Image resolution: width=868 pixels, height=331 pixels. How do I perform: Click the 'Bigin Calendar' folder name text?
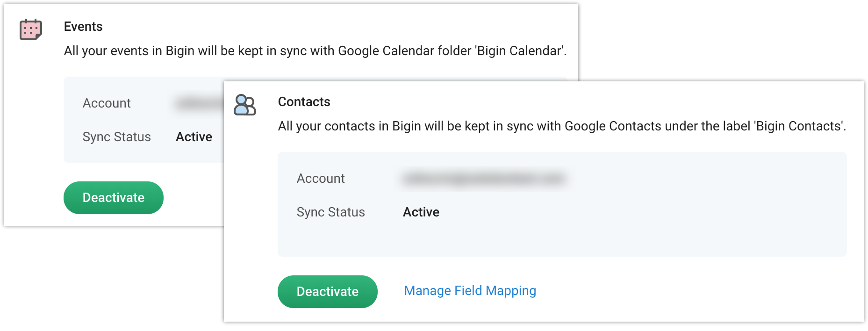pyautogui.click(x=520, y=51)
